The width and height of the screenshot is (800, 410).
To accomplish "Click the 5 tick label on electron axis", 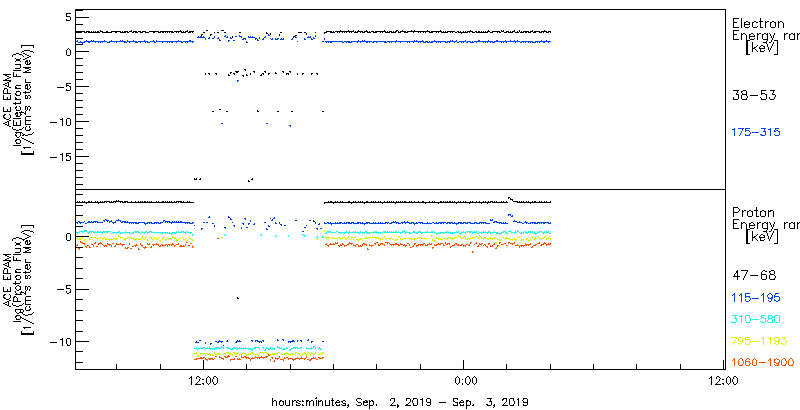I will (x=68, y=17).
